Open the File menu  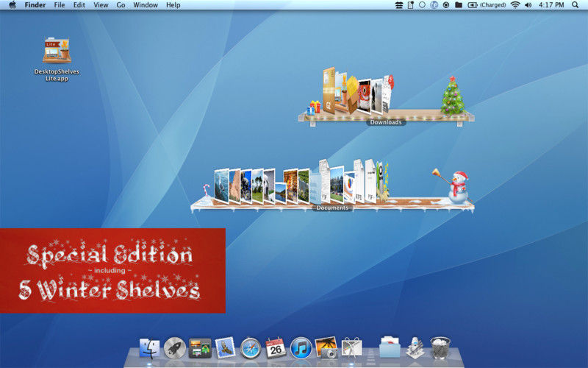click(x=60, y=5)
